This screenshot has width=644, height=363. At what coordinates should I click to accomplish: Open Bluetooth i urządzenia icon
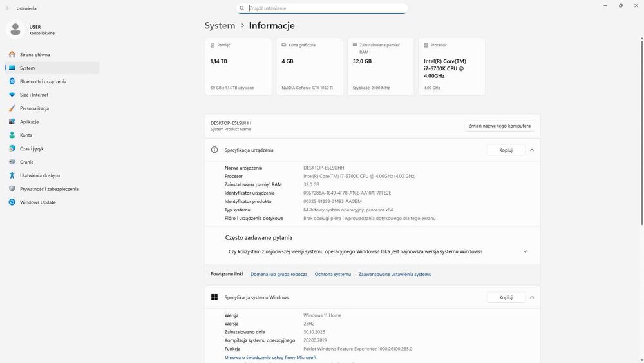12,81
